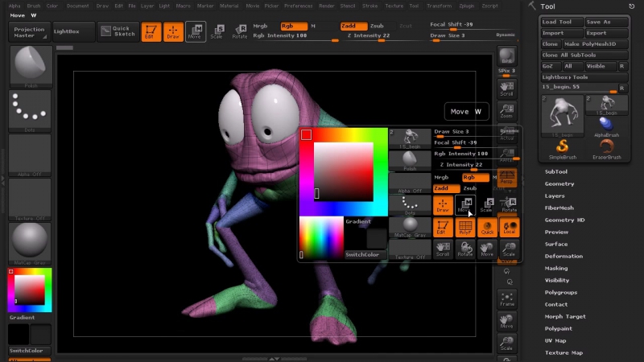Click the Tool palette refresh icon

[632, 6]
